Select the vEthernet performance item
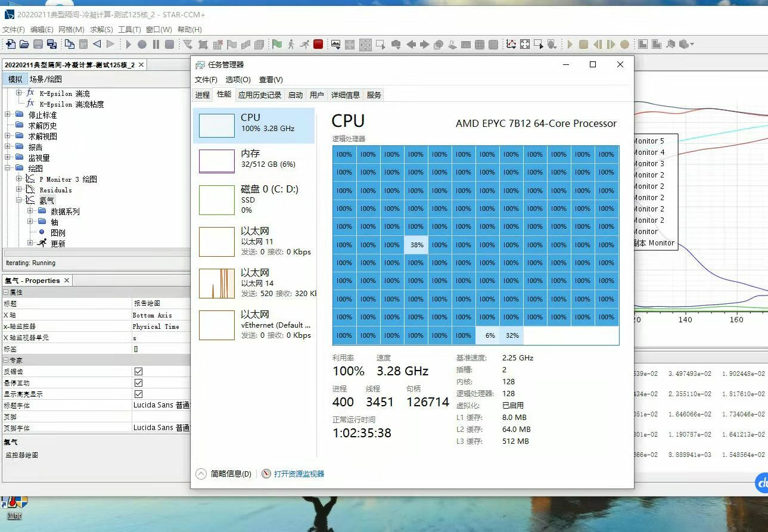The image size is (768, 532). [x=254, y=325]
